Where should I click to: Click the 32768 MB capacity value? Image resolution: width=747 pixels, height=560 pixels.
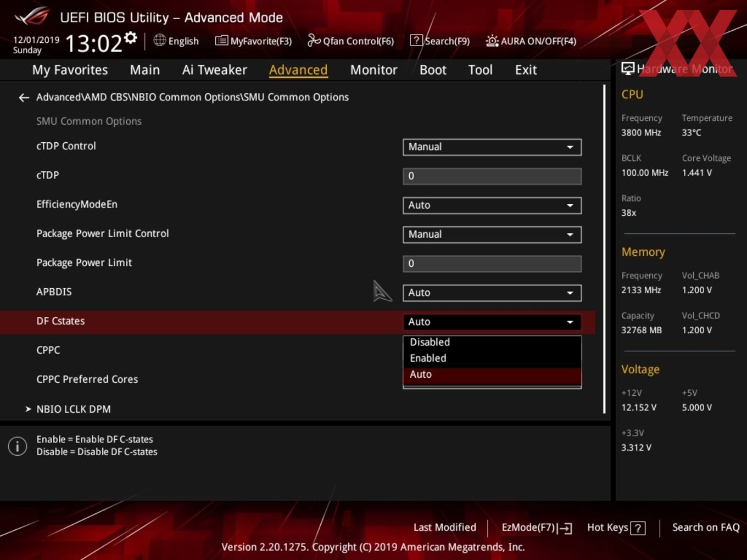[x=642, y=330]
